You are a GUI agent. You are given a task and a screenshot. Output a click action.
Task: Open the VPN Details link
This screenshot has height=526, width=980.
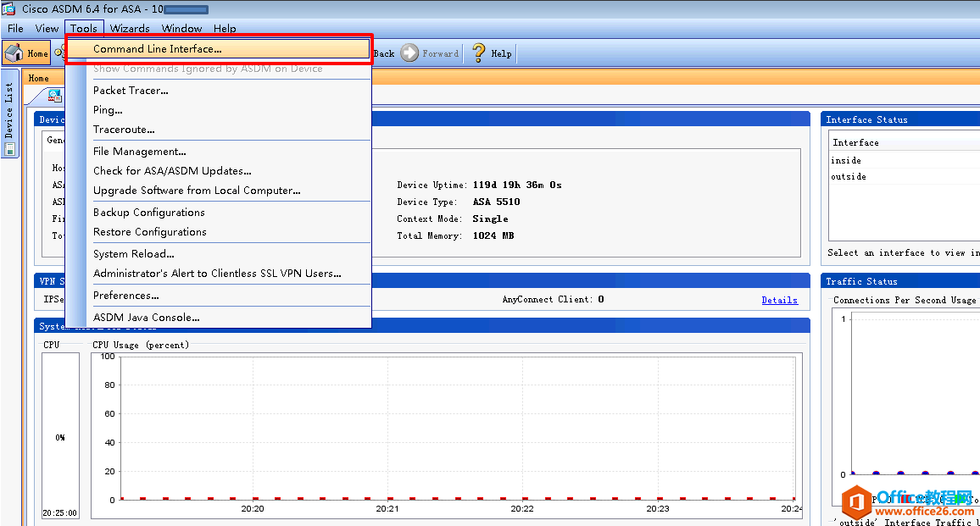pyautogui.click(x=779, y=300)
